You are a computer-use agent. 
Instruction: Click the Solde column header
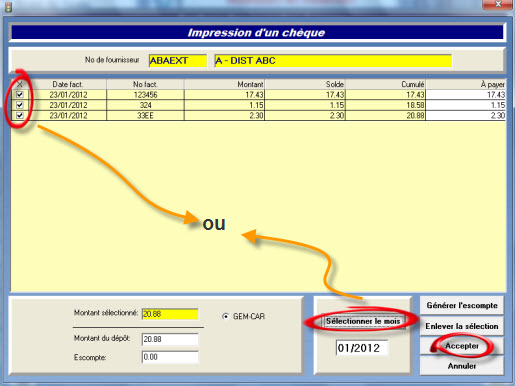coord(305,84)
